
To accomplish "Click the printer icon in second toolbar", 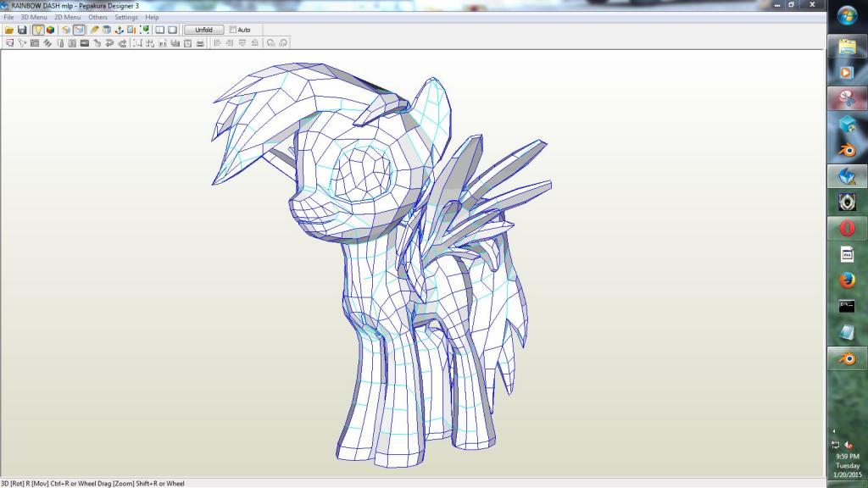I will [200, 42].
